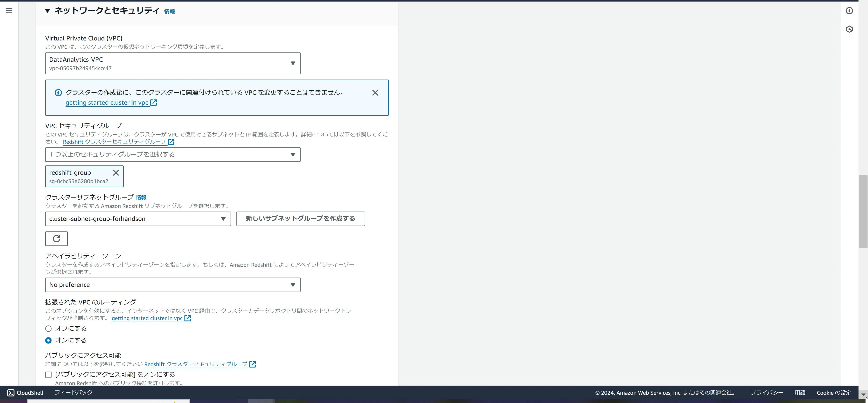Open the CloudShell terminal icon

(11, 393)
